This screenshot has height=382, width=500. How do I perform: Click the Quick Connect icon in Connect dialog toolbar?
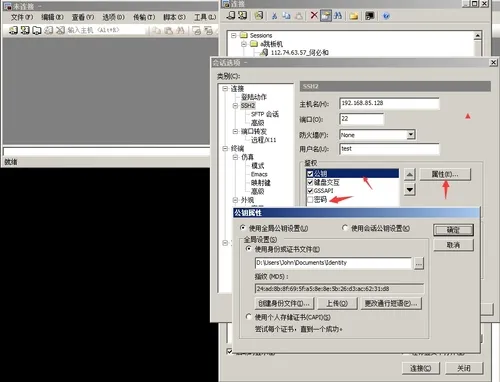[243, 15]
